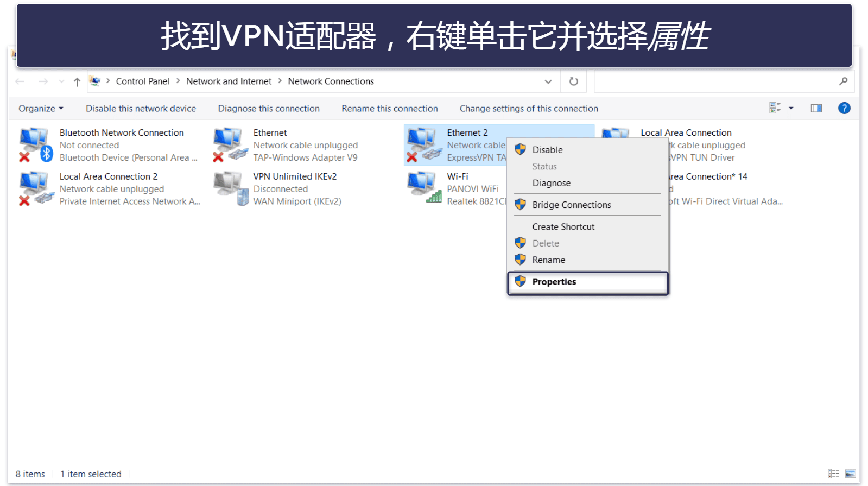
Task: Click Rename this connection
Action: tap(389, 109)
